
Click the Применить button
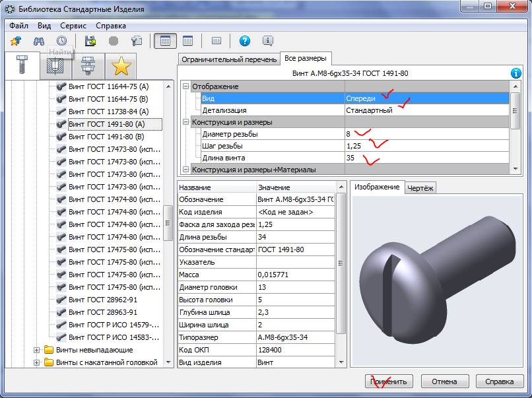389,381
